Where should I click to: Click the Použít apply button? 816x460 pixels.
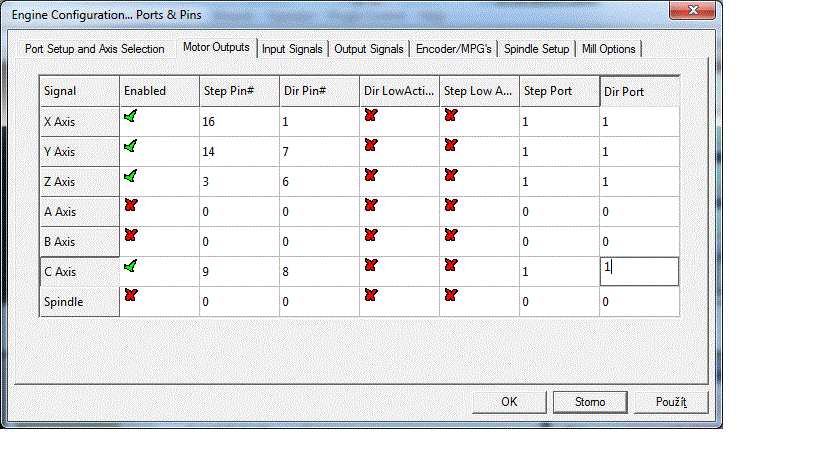(x=670, y=402)
